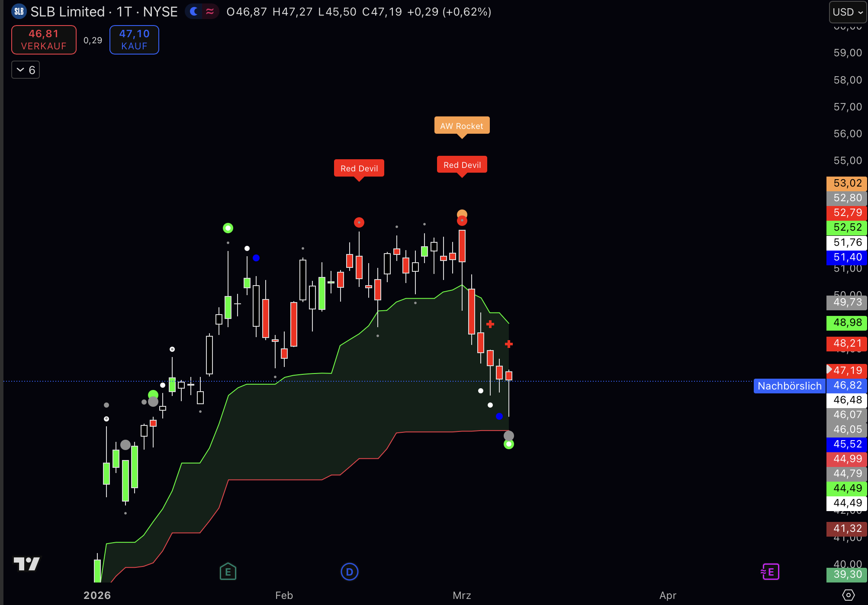Select the right Red Devil label below AW Rocket

[x=462, y=165]
